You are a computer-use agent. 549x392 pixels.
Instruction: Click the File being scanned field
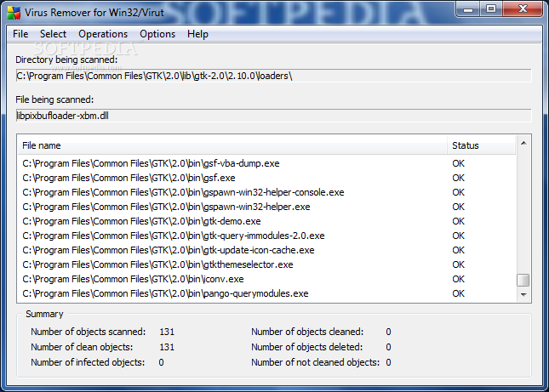(x=273, y=116)
